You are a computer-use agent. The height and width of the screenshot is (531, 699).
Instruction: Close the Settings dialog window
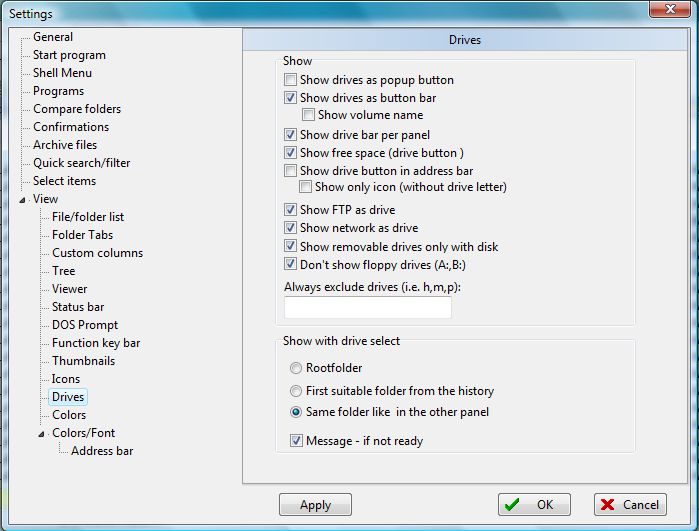(x=670, y=9)
